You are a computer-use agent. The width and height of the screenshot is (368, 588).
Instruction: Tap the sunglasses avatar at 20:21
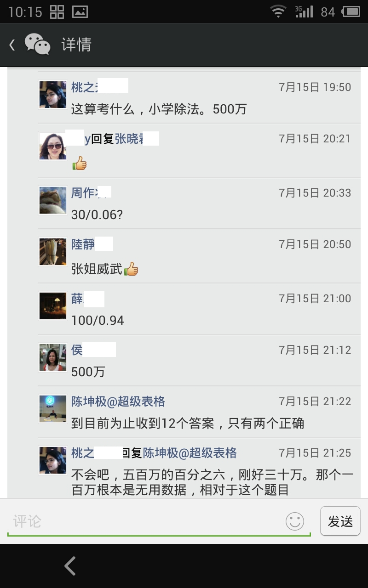pyautogui.click(x=53, y=146)
